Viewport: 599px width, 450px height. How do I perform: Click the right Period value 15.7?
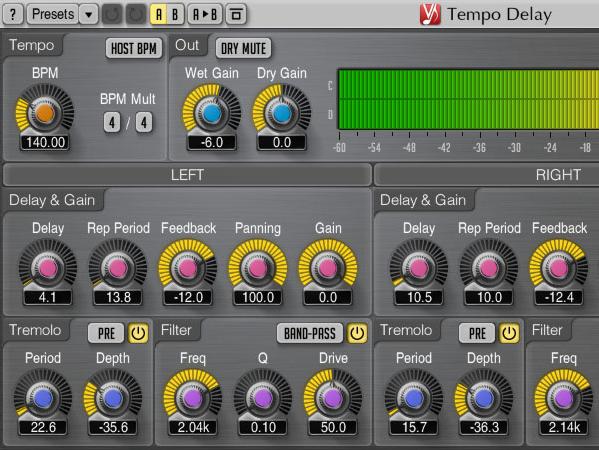(x=414, y=427)
